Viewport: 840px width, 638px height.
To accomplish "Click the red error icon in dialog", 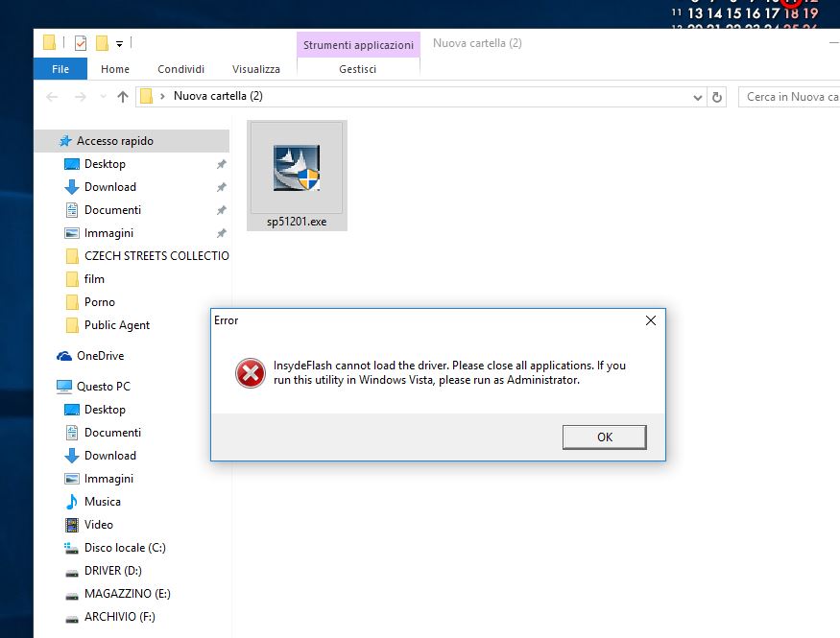I will (x=251, y=373).
